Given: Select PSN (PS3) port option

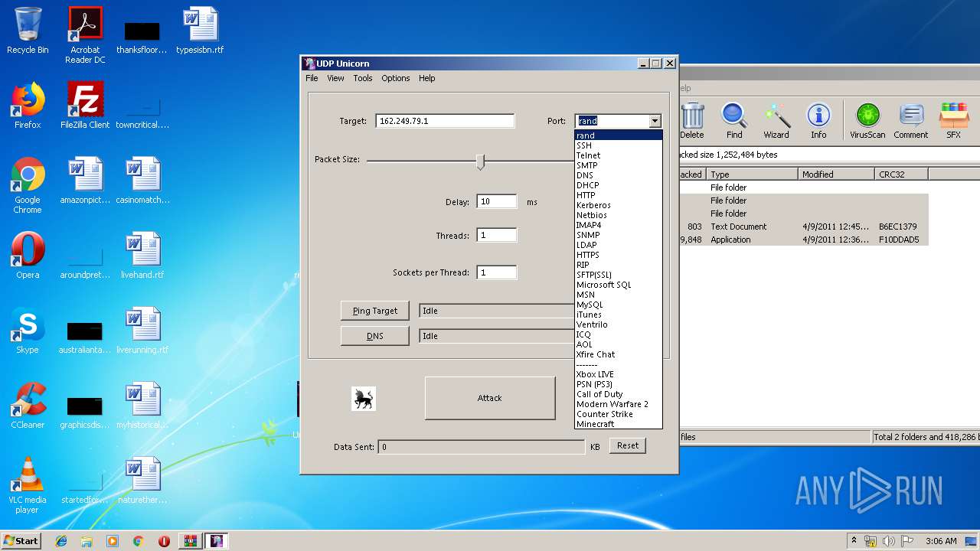Looking at the screenshot, I should [x=619, y=384].
